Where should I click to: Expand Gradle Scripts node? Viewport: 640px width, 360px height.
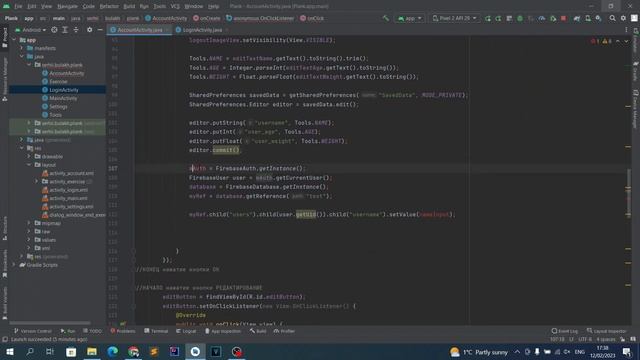pyautogui.click(x=14, y=265)
